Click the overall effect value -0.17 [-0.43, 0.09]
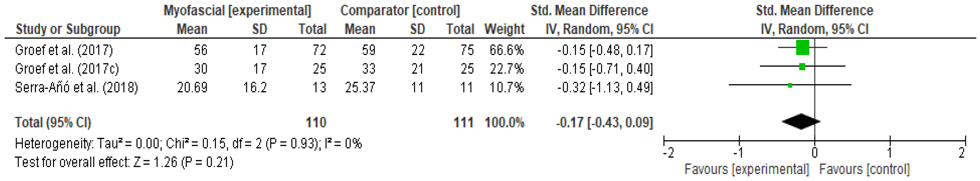The image size is (980, 181). tap(605, 122)
